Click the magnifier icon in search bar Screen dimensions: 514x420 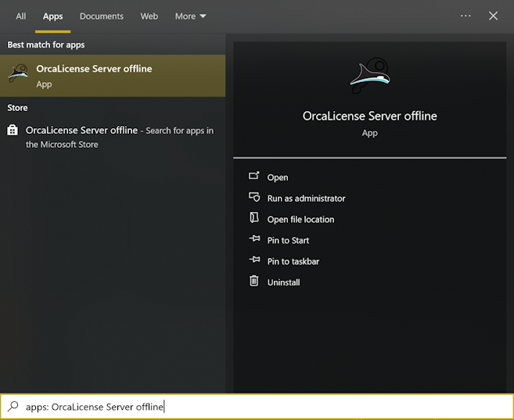click(x=13, y=407)
